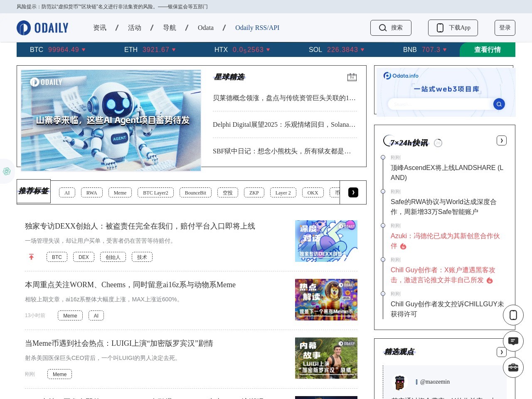Click the BNB price ticker

click(x=425, y=49)
